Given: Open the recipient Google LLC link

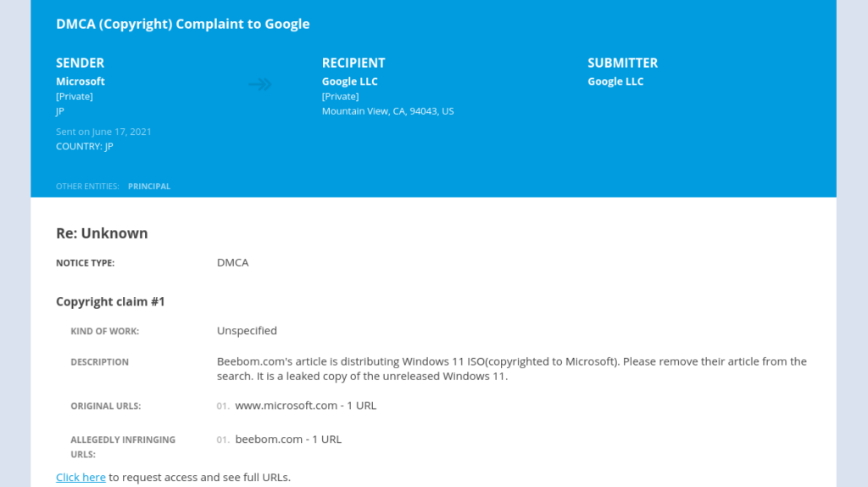Looking at the screenshot, I should coord(349,81).
